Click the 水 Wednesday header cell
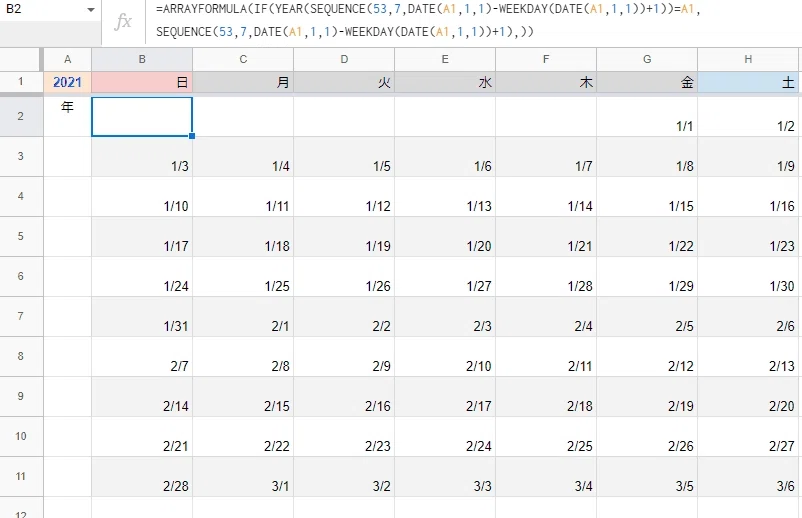The height and width of the screenshot is (518, 802). click(445, 82)
